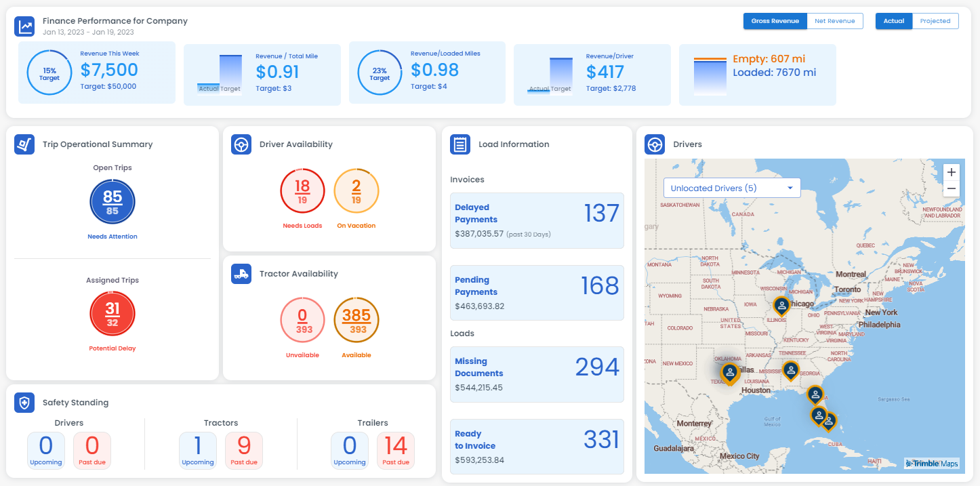Screen dimensions: 980x486
Task: Click the Driver Availability steering wheel icon
Action: [241, 144]
